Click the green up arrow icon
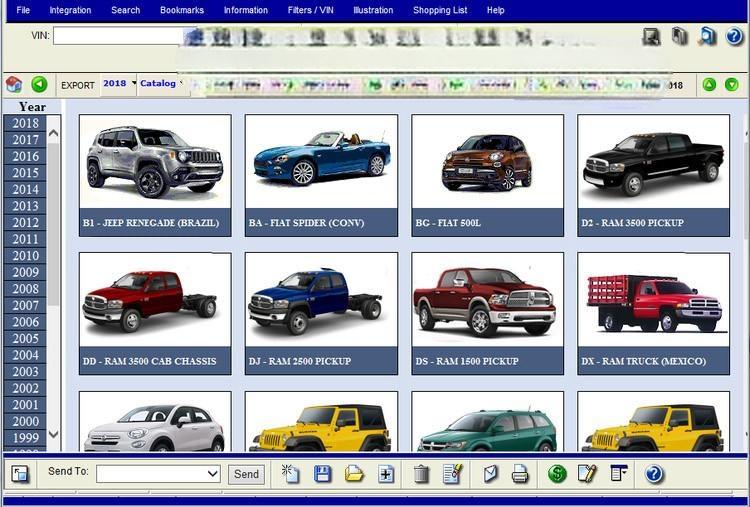Viewport: 750px width, 507px height. pos(709,85)
